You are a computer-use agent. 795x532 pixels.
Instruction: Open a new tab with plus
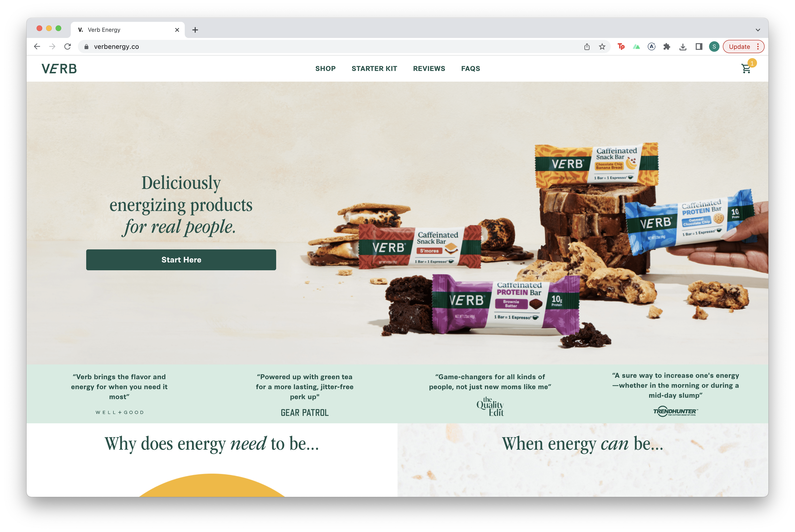coord(195,30)
